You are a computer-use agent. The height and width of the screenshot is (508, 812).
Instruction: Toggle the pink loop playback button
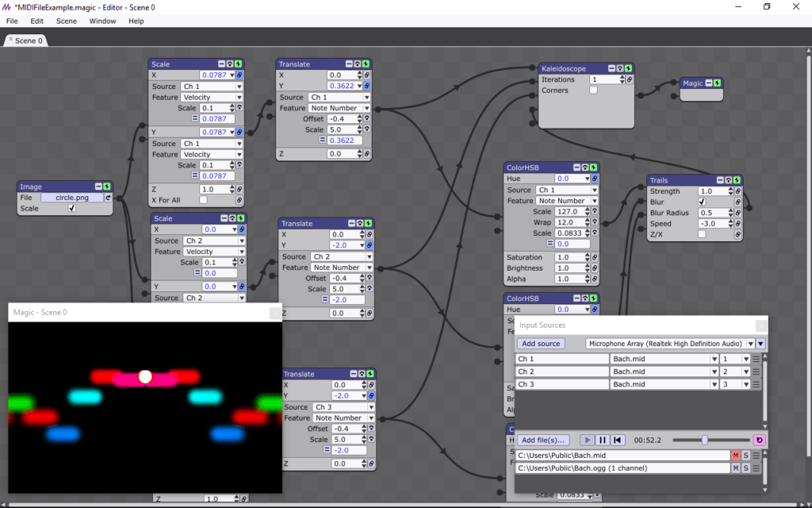point(759,440)
